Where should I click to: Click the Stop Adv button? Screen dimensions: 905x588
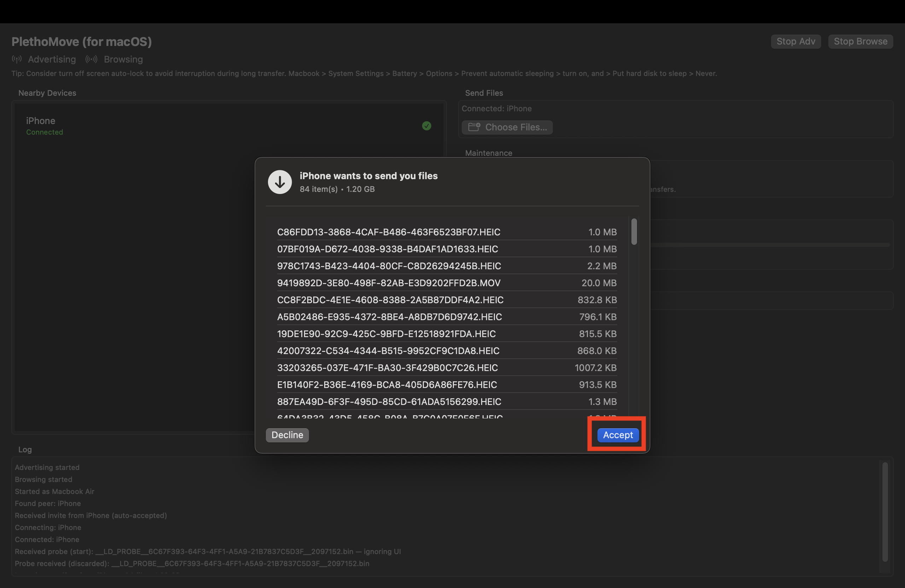pos(795,41)
